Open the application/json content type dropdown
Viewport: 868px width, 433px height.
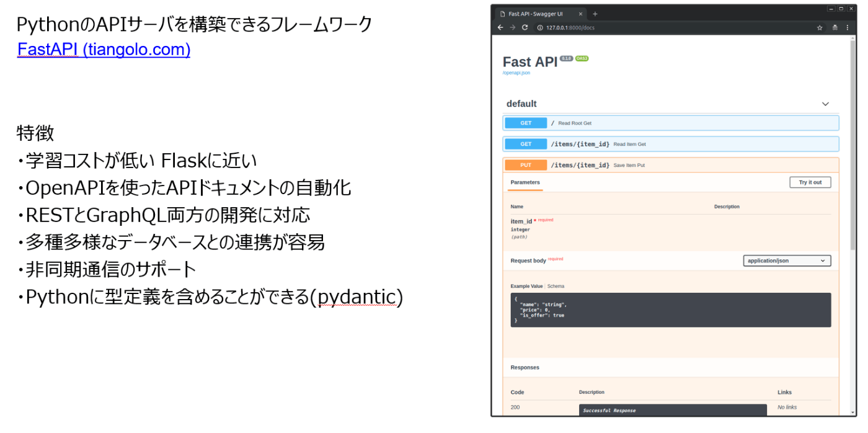[x=787, y=261]
